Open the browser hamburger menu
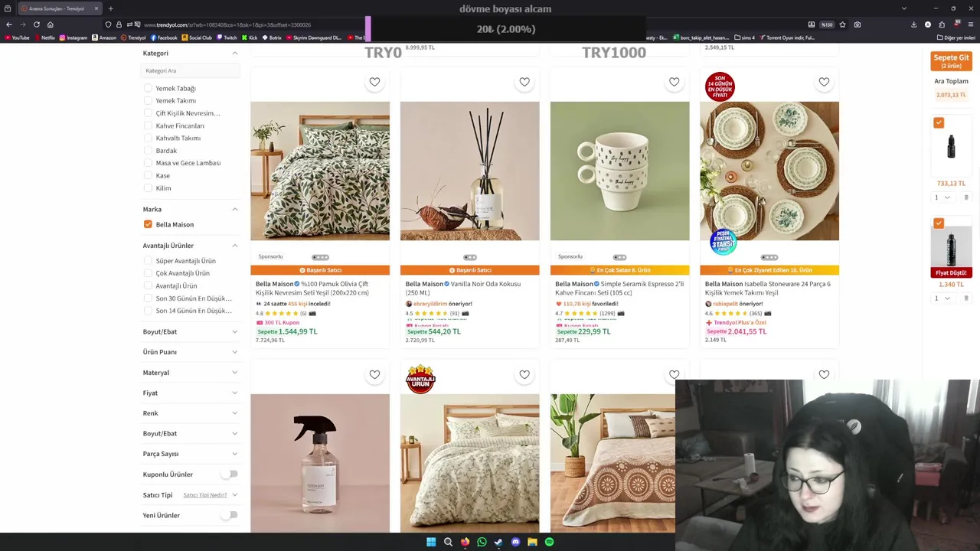Image resolution: width=980 pixels, height=551 pixels. [x=971, y=24]
